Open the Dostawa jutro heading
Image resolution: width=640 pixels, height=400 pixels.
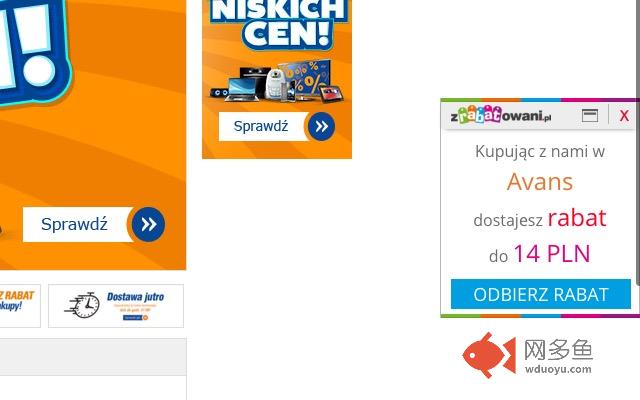pyautogui.click(x=136, y=297)
